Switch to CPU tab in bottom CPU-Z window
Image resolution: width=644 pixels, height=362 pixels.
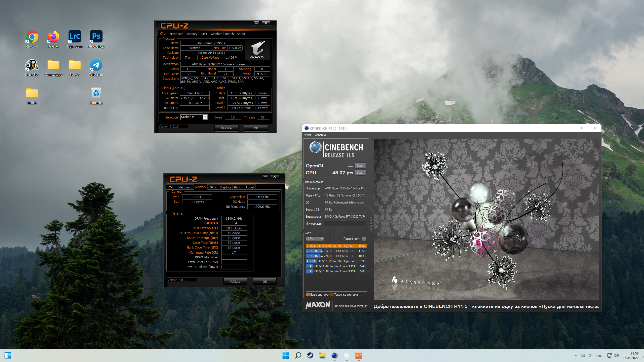(x=172, y=187)
